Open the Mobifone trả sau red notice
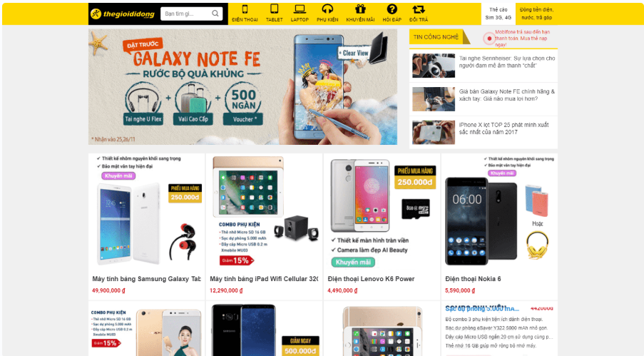The image size is (644, 356). (x=521, y=39)
